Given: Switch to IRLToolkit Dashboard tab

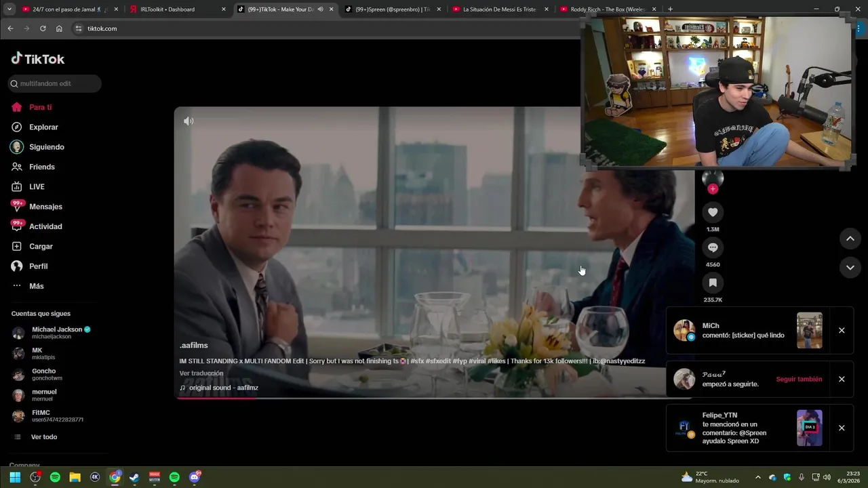Looking at the screenshot, I should 178,9.
